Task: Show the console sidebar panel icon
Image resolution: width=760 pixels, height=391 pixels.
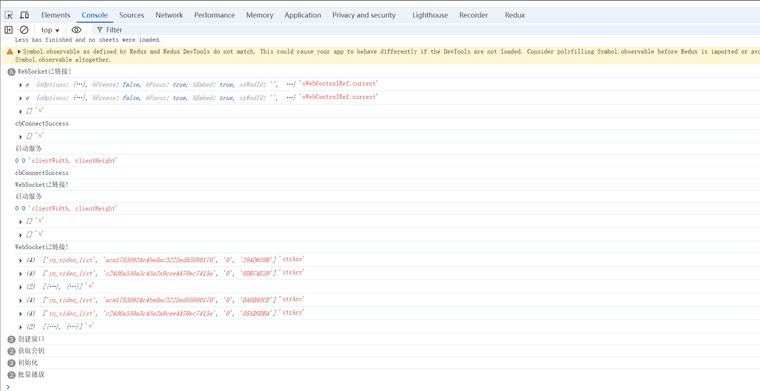Action: (x=8, y=30)
